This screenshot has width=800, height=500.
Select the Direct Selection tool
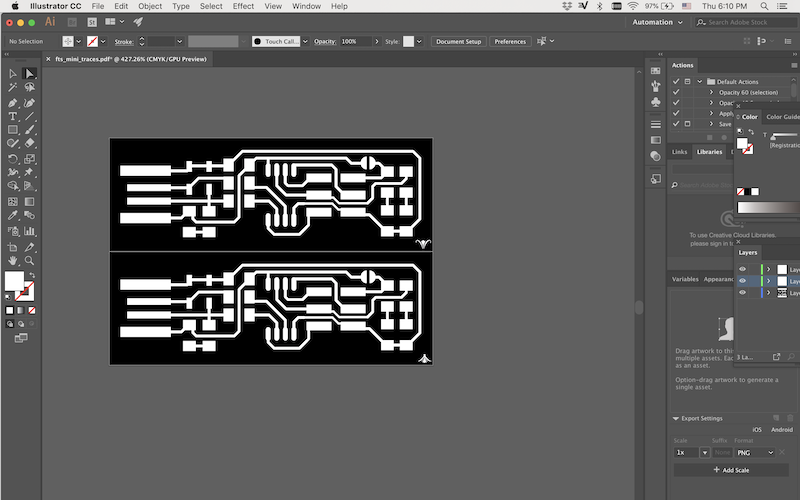click(30, 74)
